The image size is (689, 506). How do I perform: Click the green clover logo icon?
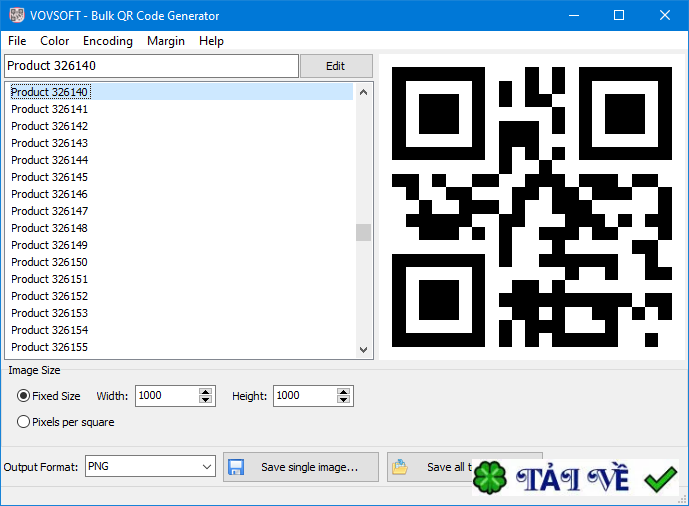490,479
